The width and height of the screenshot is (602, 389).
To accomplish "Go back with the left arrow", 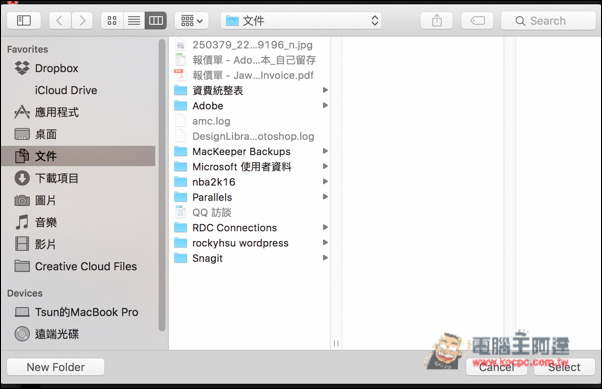I will pos(60,20).
